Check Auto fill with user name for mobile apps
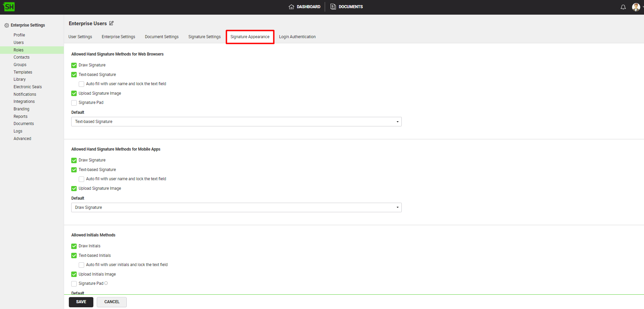The height and width of the screenshot is (309, 644). click(x=81, y=179)
